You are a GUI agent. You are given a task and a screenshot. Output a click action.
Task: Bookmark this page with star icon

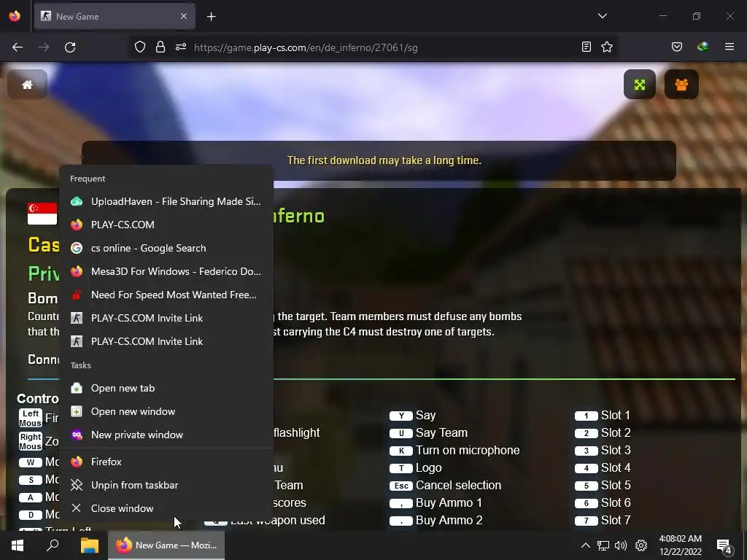coord(606,47)
